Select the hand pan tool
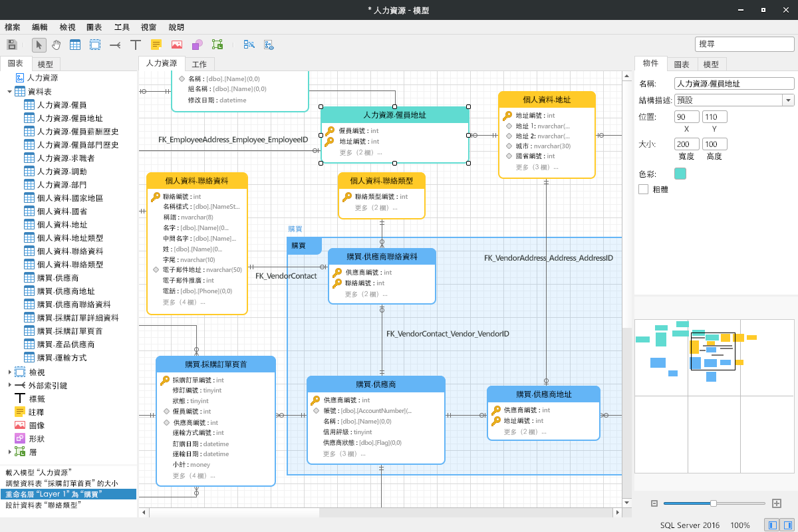 57,45
